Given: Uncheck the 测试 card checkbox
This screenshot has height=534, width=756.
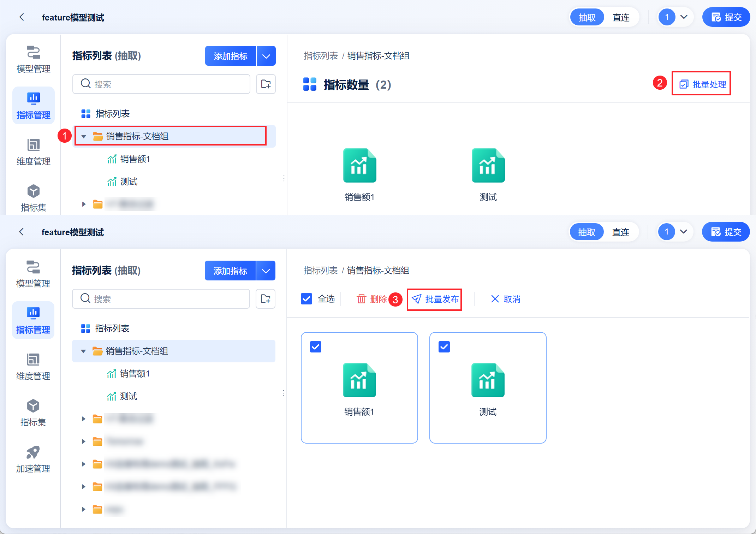Looking at the screenshot, I should 444,347.
